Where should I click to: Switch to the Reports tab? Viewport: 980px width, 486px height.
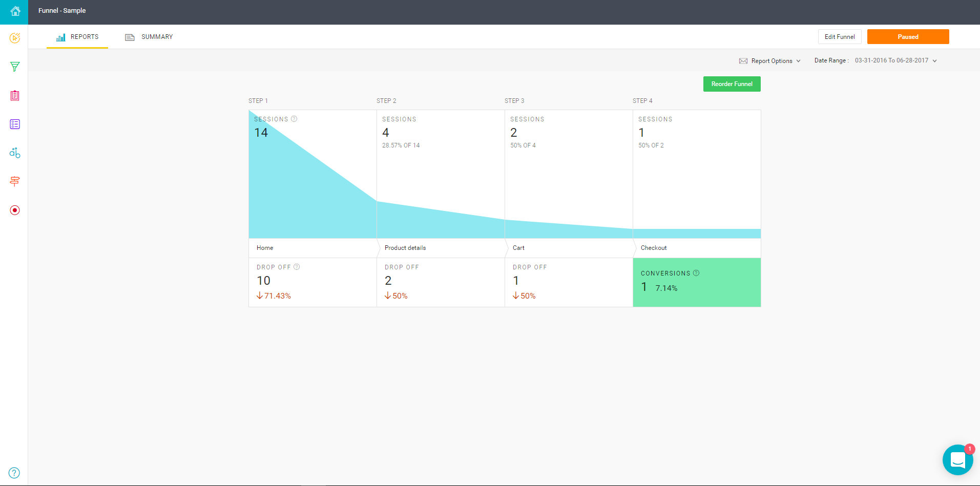[77, 37]
